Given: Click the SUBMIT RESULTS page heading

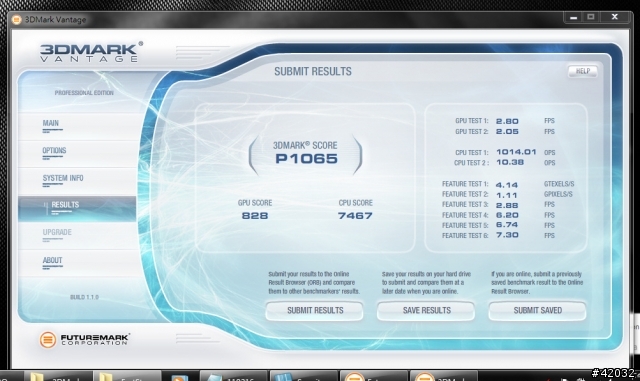Looking at the screenshot, I should click(313, 71).
